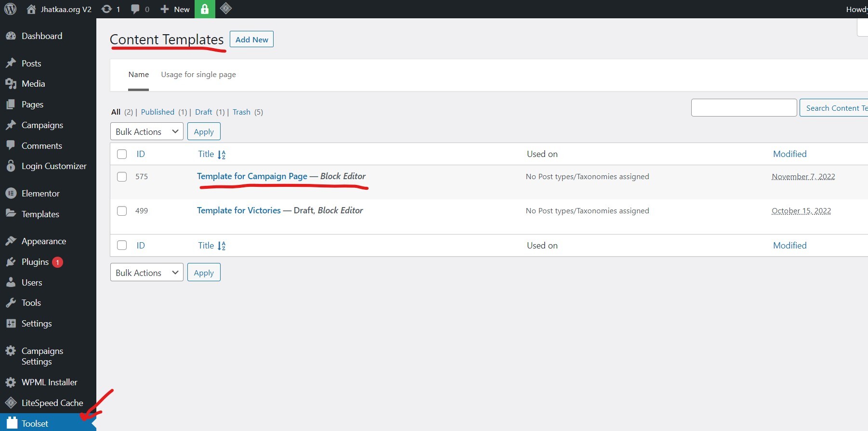
Task: Open the bottom Bulk Actions dropdown
Action: pyautogui.click(x=147, y=273)
